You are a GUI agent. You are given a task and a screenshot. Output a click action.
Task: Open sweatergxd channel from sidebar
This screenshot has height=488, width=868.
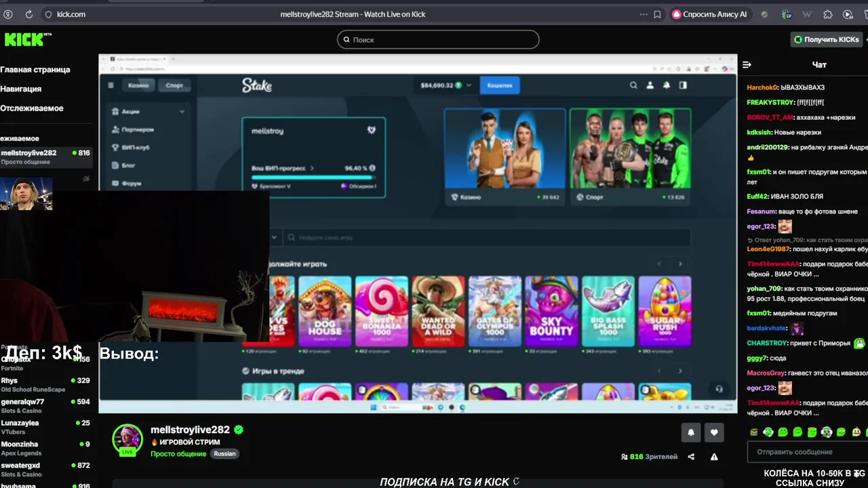[x=46, y=469]
